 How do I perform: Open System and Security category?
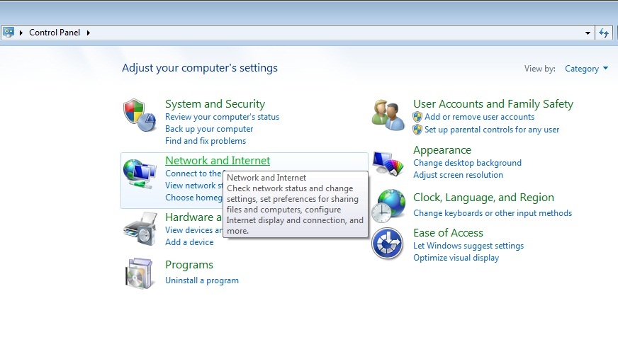click(215, 104)
